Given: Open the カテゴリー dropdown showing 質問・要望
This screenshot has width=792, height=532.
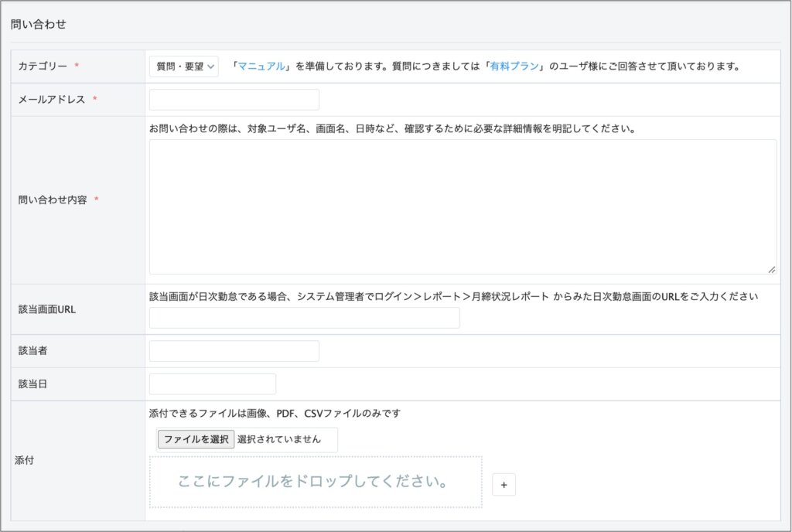Looking at the screenshot, I should pyautogui.click(x=184, y=66).
